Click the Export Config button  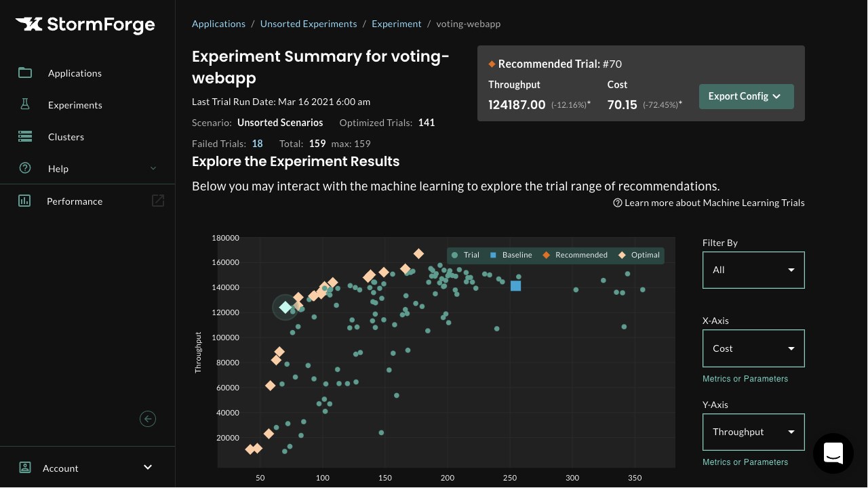pos(746,96)
